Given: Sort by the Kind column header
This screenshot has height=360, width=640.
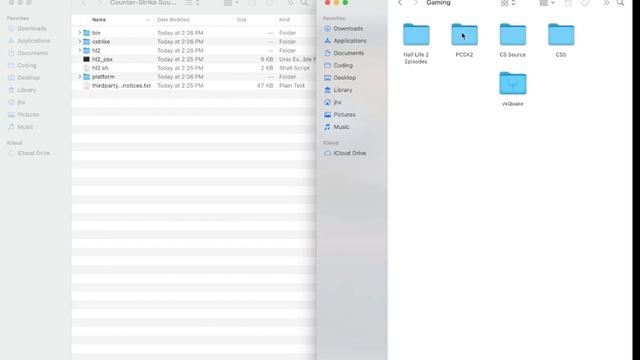Looking at the screenshot, I should [x=284, y=20].
